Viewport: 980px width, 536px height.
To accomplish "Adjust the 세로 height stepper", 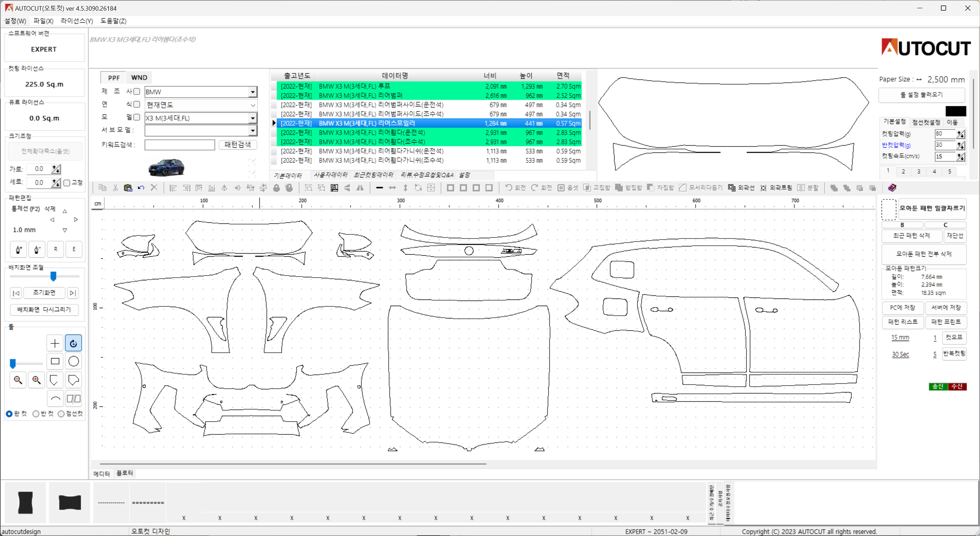I will [x=56, y=183].
